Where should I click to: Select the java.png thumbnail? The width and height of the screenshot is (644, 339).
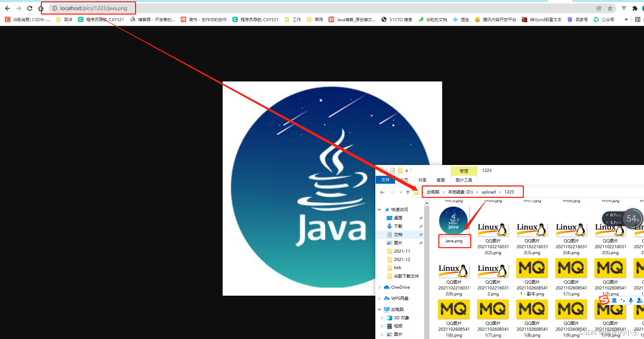click(454, 221)
